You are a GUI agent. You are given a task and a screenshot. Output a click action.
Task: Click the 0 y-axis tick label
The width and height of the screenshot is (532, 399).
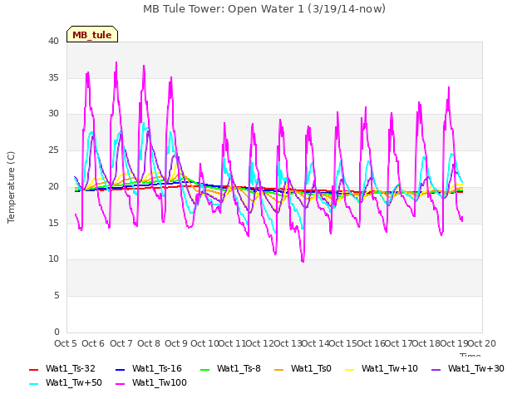(57, 332)
